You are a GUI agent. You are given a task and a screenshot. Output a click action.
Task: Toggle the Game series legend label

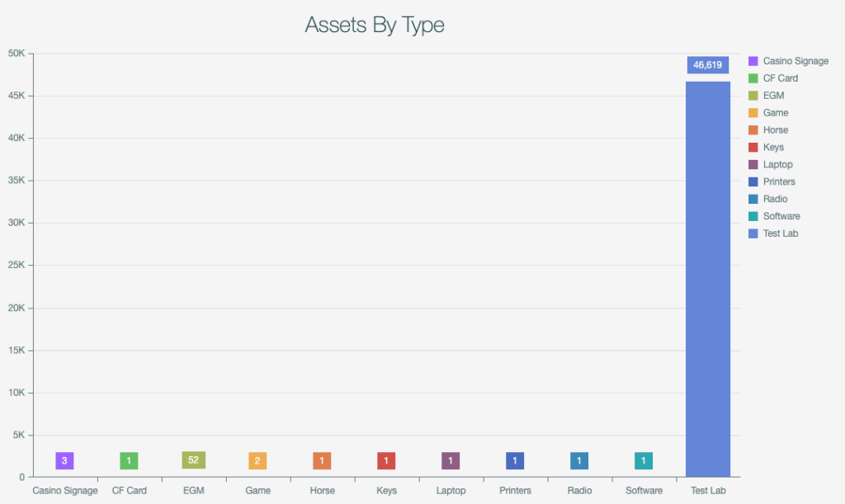(x=775, y=113)
